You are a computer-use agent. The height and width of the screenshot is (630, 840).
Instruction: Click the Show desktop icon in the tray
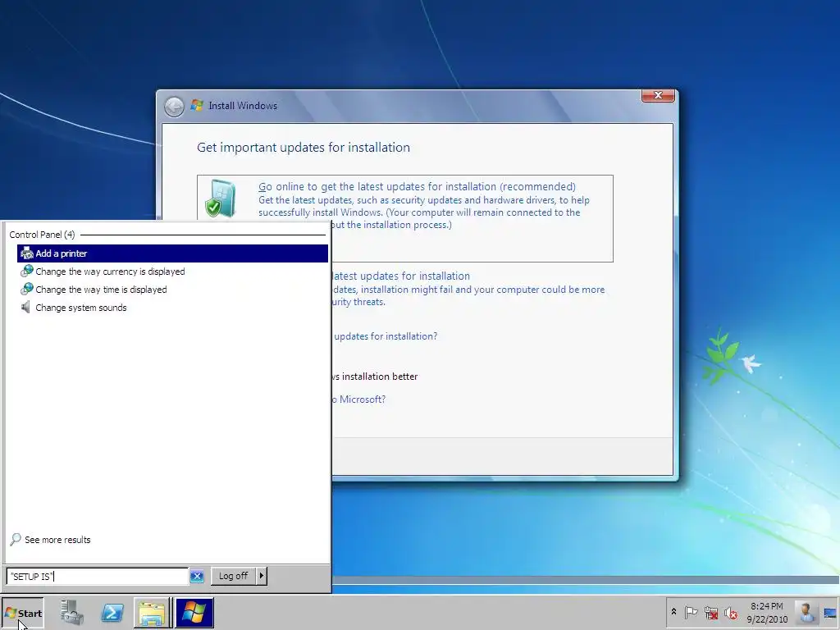[x=830, y=612]
